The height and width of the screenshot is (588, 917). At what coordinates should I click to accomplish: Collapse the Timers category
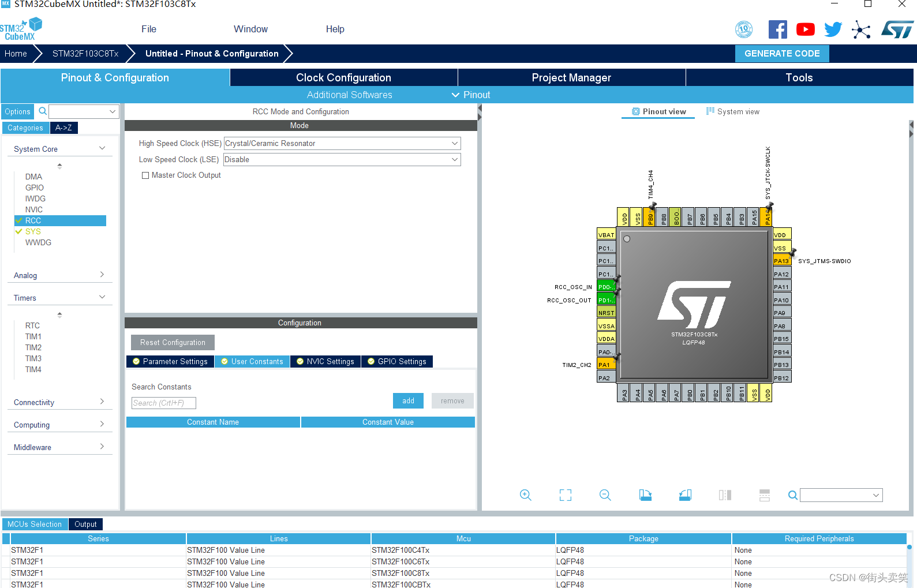pos(59,298)
